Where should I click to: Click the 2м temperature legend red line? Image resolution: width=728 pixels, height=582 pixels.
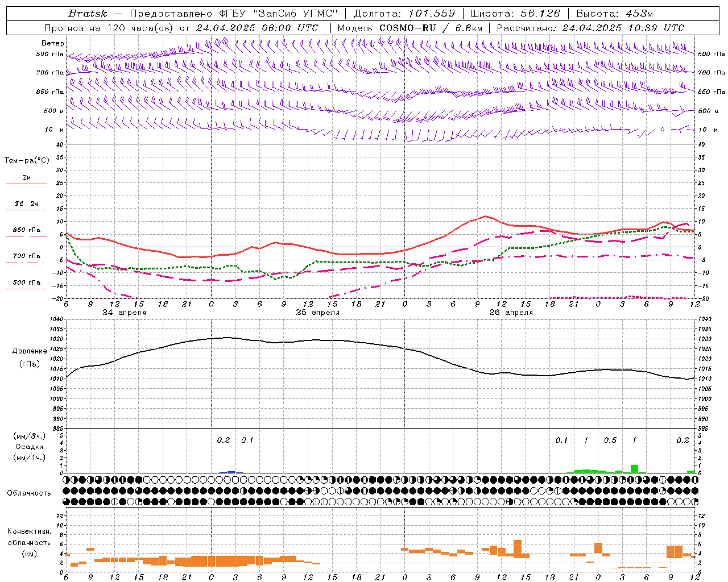click(x=26, y=184)
